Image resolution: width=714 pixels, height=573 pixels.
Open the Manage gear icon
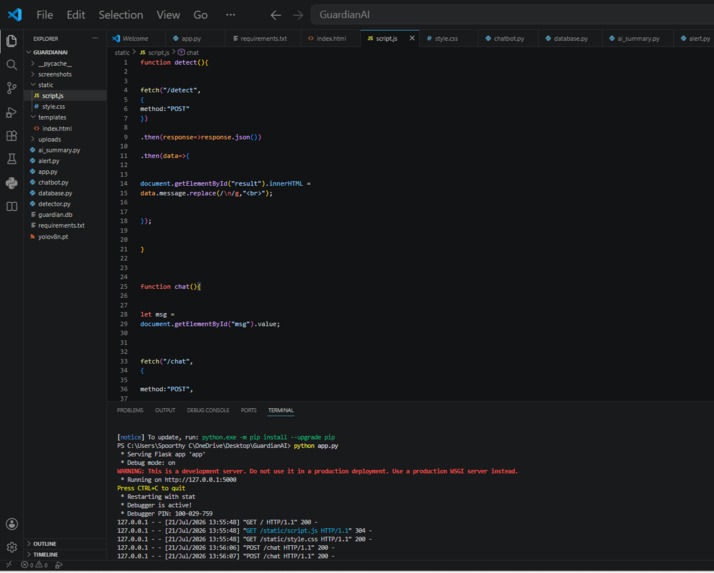pyautogui.click(x=12, y=547)
